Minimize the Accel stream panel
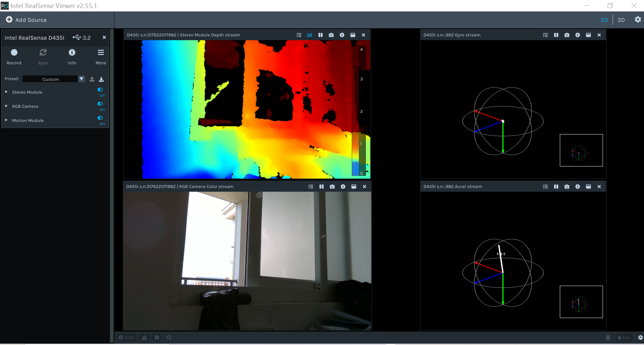 click(x=588, y=187)
